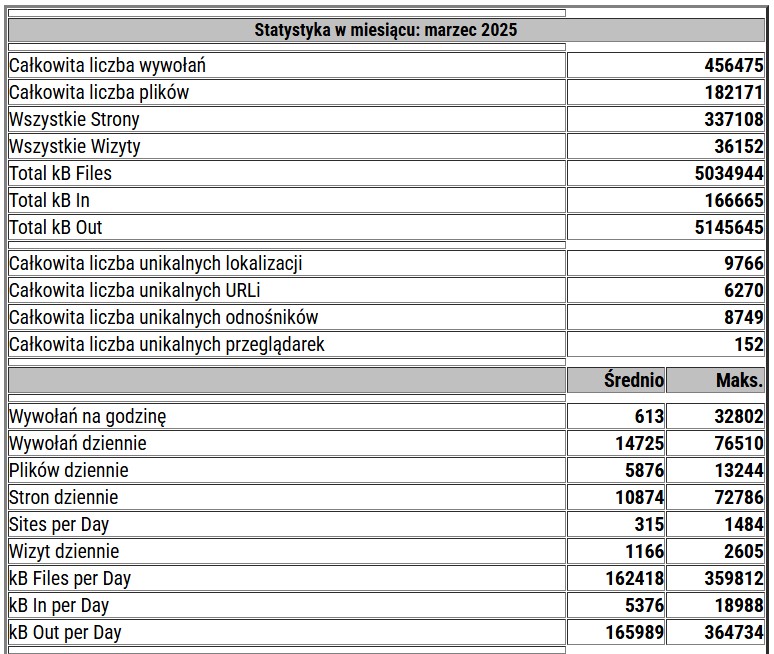Select the 'Stron dziennie' label
This screenshot has height=654, width=774.
point(63,497)
